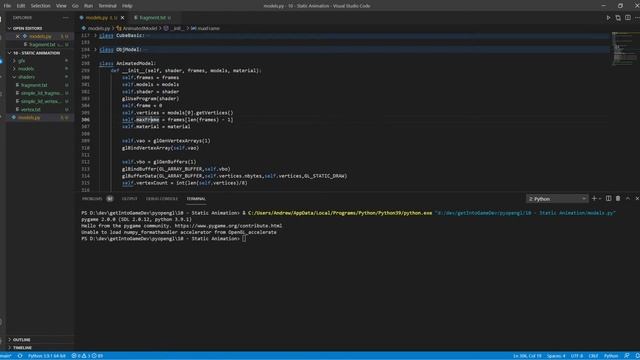
Task: Click the CRLF line ending indicator
Action: [x=593, y=356]
